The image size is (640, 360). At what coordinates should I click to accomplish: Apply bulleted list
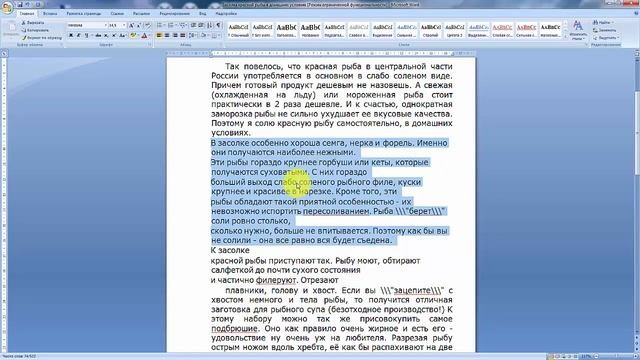[x=160, y=25]
